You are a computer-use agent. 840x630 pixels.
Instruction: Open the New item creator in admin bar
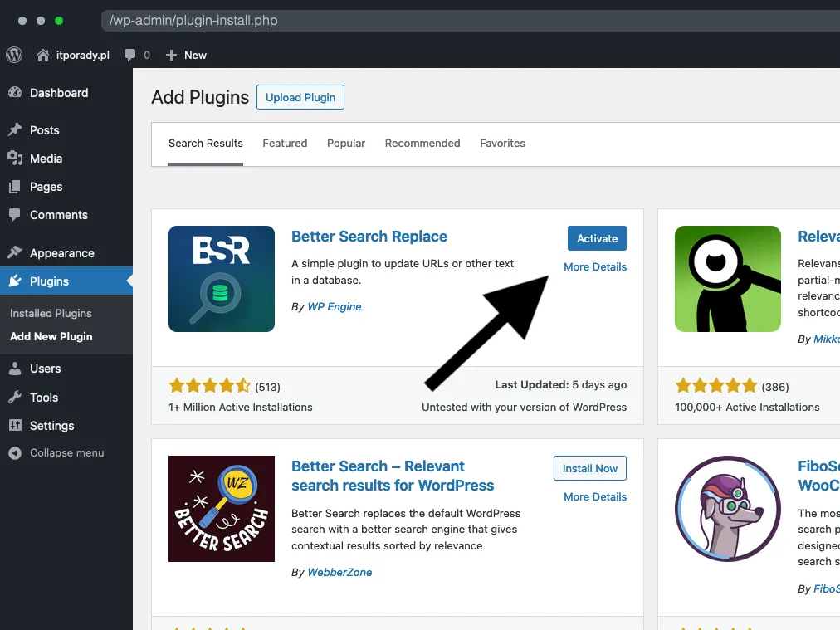click(x=186, y=56)
